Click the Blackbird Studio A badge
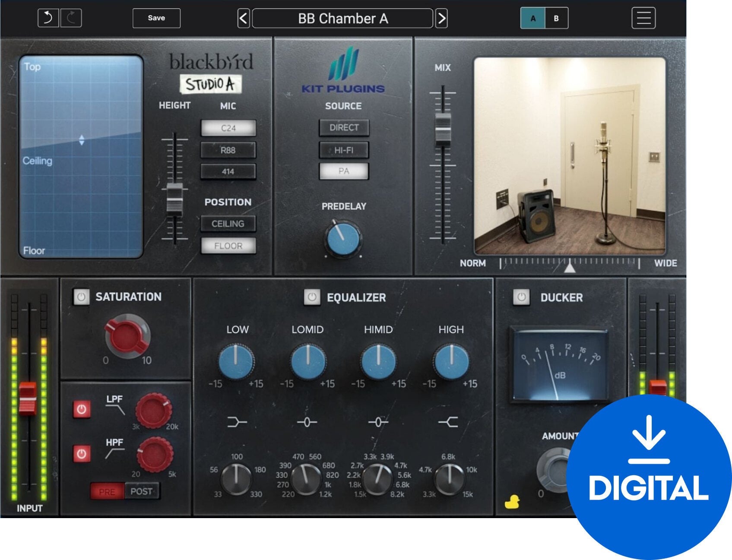The height and width of the screenshot is (560, 732). [x=212, y=84]
